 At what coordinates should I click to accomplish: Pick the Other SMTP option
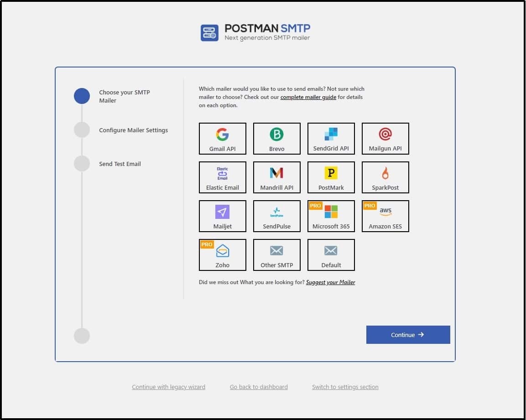click(x=276, y=254)
